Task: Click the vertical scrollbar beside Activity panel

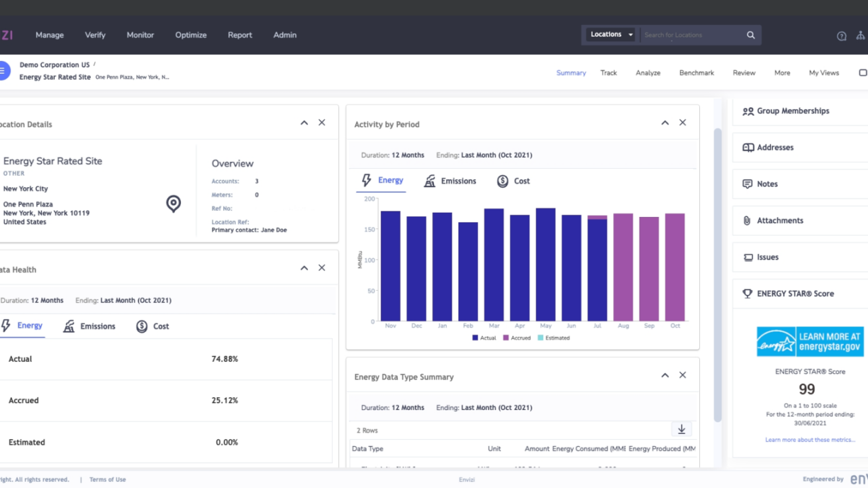Action: (718, 274)
